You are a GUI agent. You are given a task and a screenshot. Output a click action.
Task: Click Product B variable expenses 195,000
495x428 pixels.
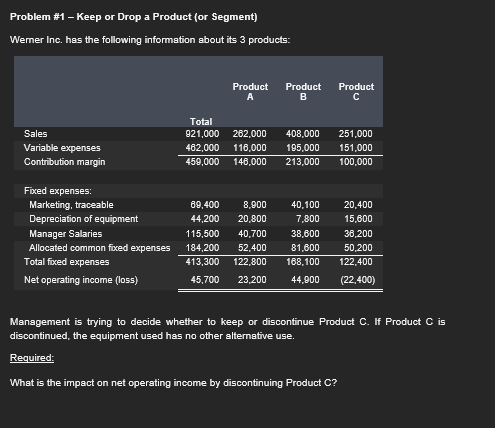tap(303, 148)
